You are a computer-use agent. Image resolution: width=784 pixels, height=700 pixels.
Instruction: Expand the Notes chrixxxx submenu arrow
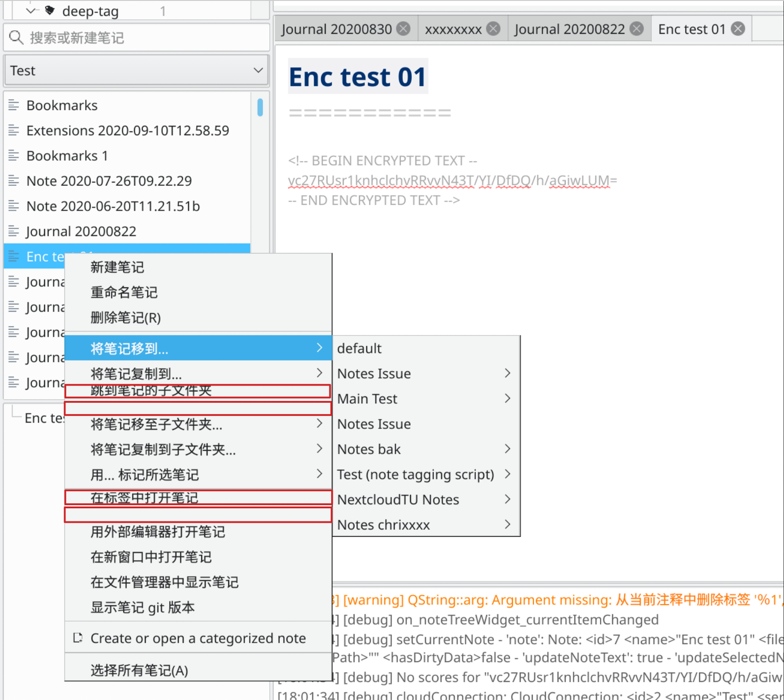[x=507, y=525]
